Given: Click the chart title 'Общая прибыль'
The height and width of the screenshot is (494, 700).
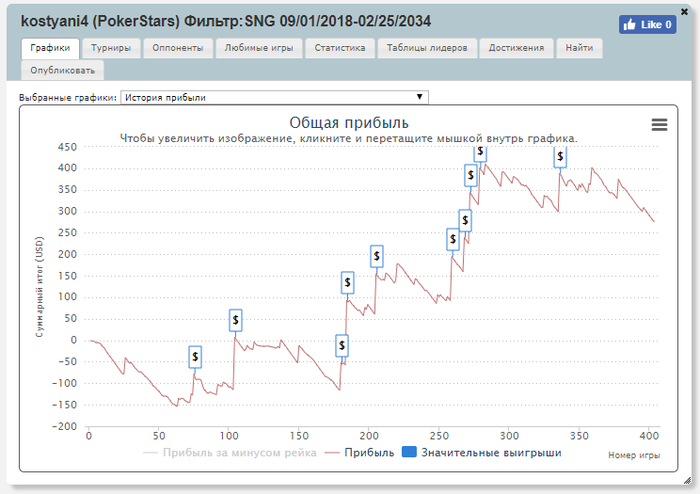Looking at the screenshot, I should pos(349,123).
